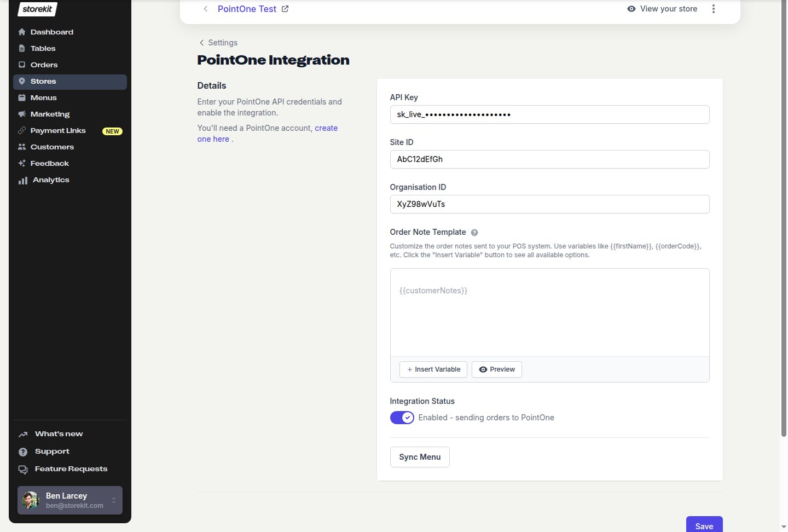The width and height of the screenshot is (788, 532).
Task: Open the Feedback section
Action: click(x=70, y=163)
